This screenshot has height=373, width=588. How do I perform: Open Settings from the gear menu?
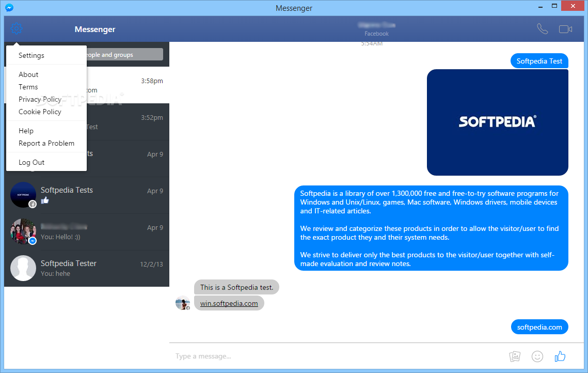[x=46, y=56]
